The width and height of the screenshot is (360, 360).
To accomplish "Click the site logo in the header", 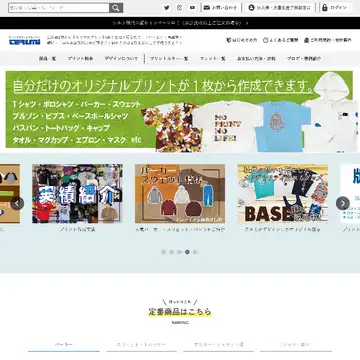I will (x=24, y=41).
